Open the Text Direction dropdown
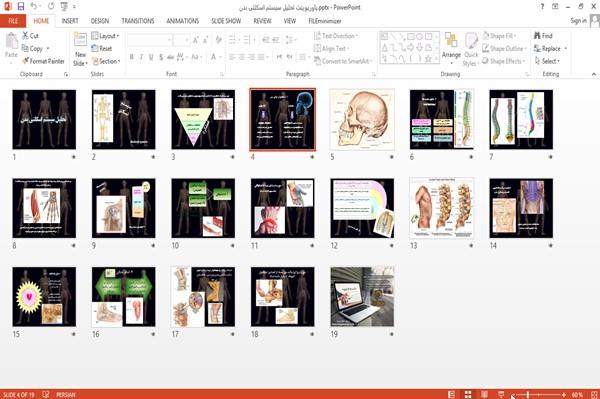The image size is (600, 399). pyautogui.click(x=336, y=36)
